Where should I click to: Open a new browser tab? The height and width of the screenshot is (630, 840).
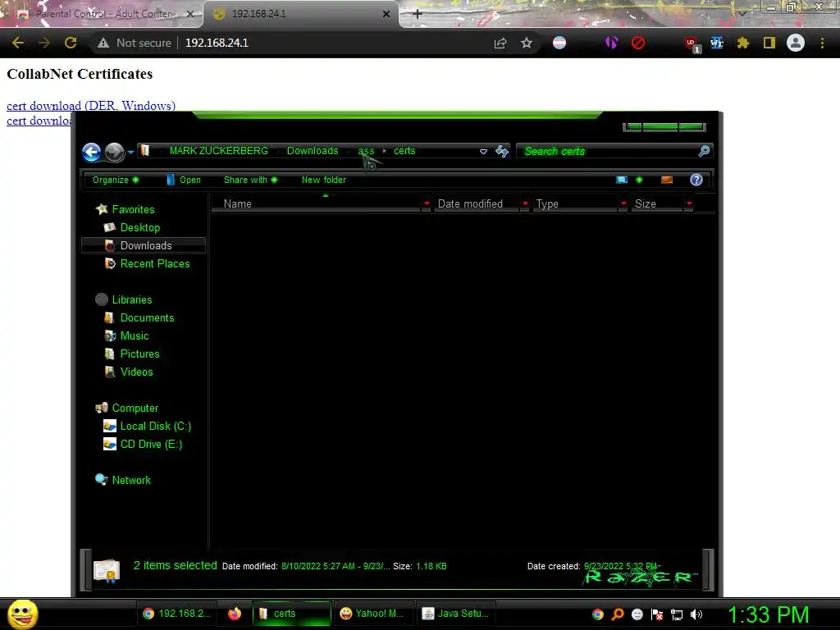[418, 15]
